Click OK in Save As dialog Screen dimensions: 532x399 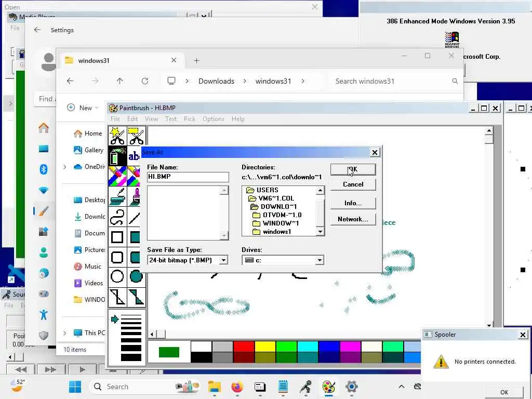353,169
